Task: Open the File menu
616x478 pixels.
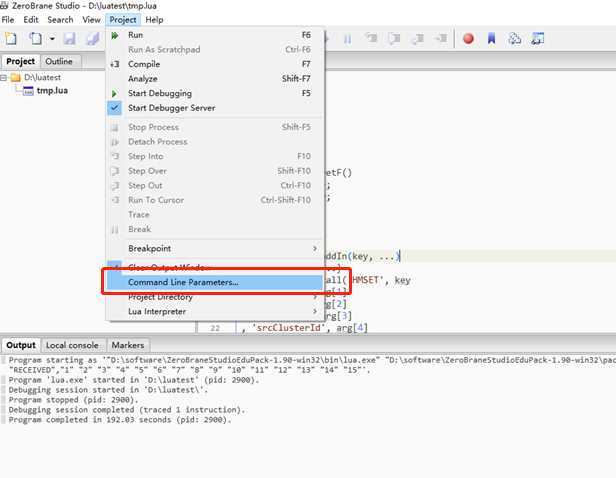Action: [8, 20]
